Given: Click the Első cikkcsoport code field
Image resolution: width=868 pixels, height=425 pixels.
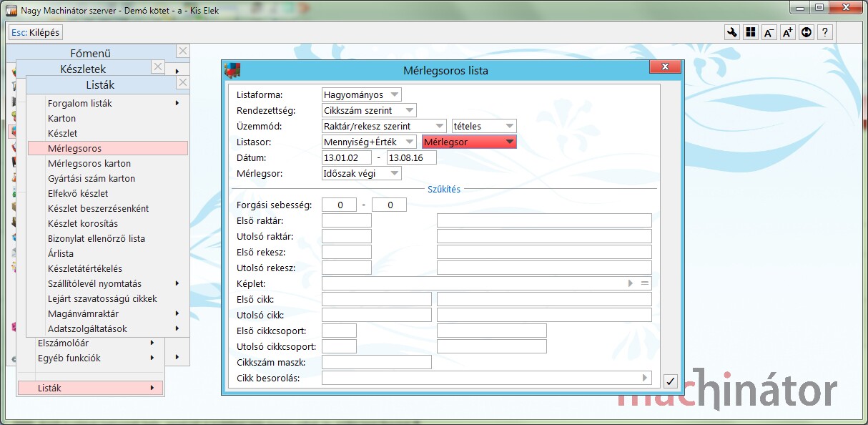Looking at the screenshot, I should 339,331.
